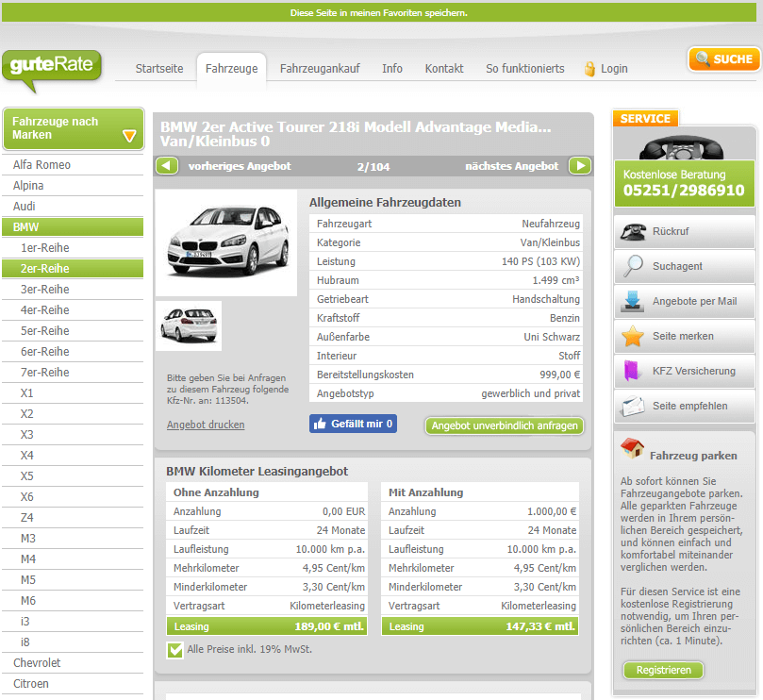This screenshot has width=763, height=700.
Task: Click the Angebot drucken link
Action: (206, 425)
